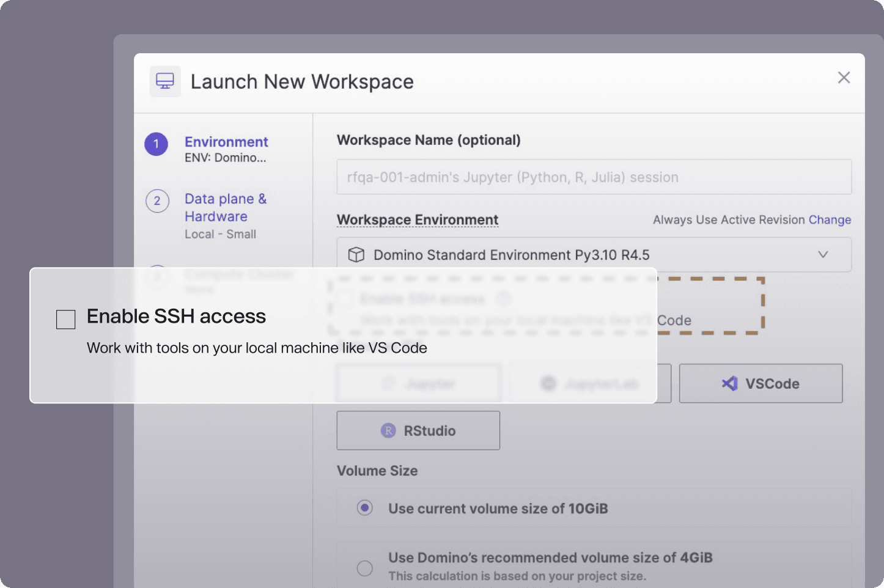Click the Enable SSH access description text
Image resolution: width=884 pixels, height=588 pixels.
(x=257, y=348)
